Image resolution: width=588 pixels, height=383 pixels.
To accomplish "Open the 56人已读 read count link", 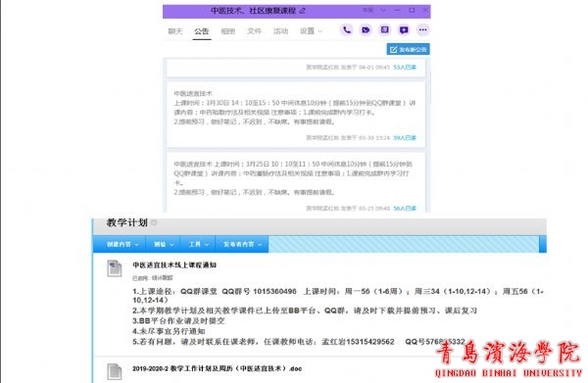I will 405,208.
